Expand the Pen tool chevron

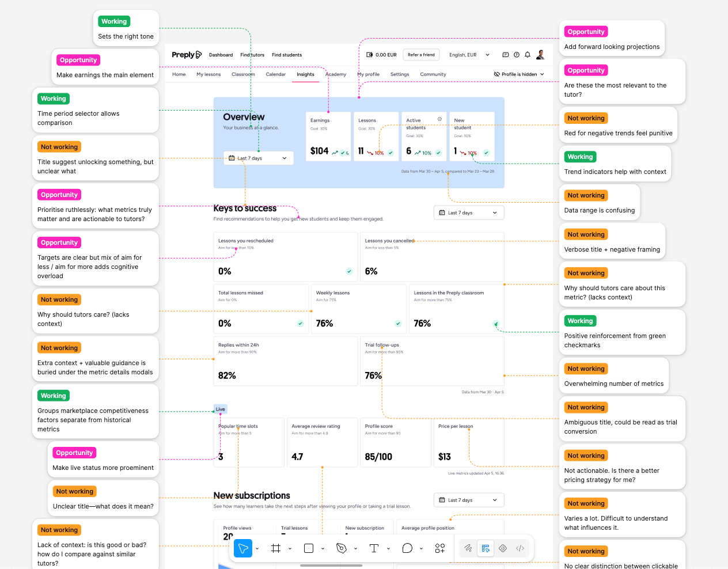pyautogui.click(x=355, y=549)
